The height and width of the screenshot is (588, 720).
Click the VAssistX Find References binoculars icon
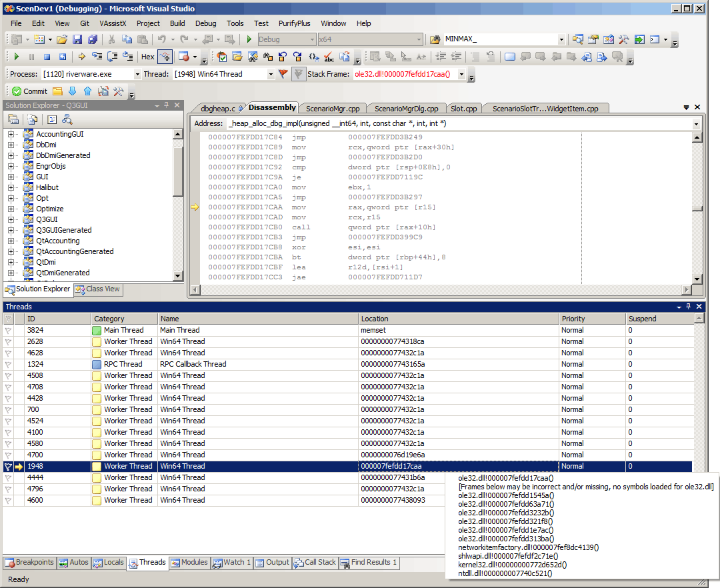(268, 57)
